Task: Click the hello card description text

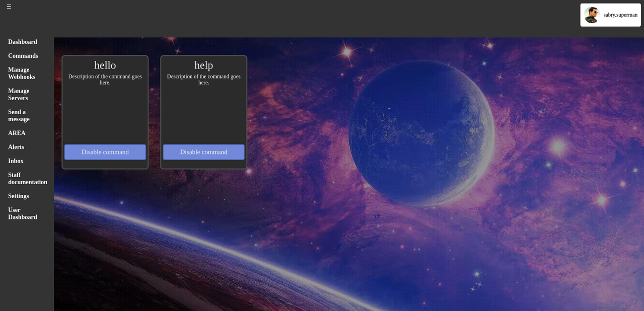Action: click(105, 80)
